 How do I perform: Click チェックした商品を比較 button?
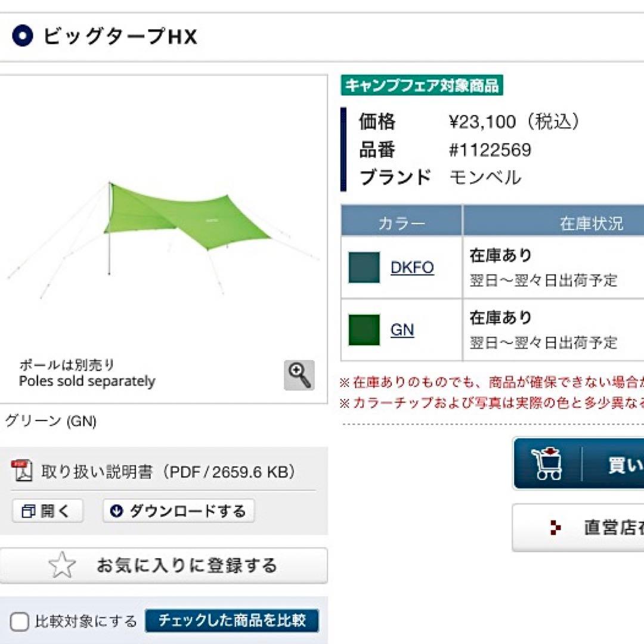click(232, 621)
